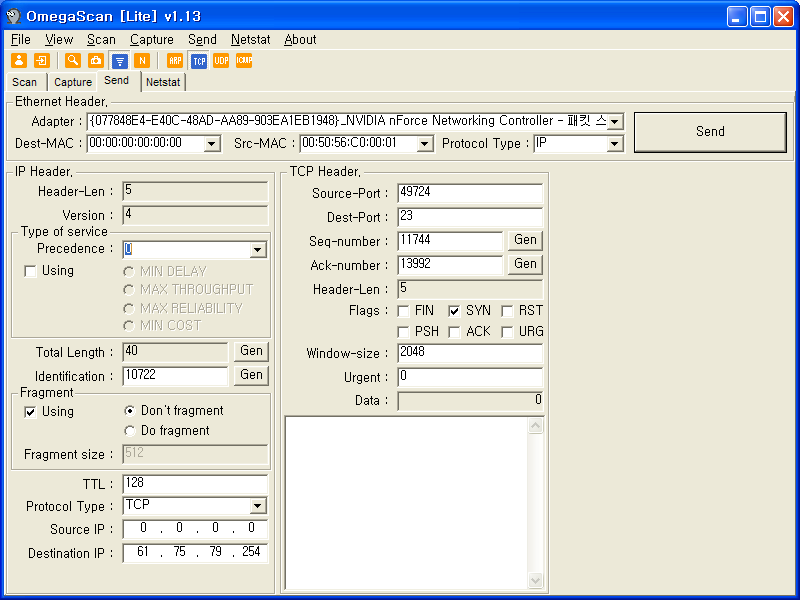
Task: Open the Precedence dropdown
Action: coord(258,250)
